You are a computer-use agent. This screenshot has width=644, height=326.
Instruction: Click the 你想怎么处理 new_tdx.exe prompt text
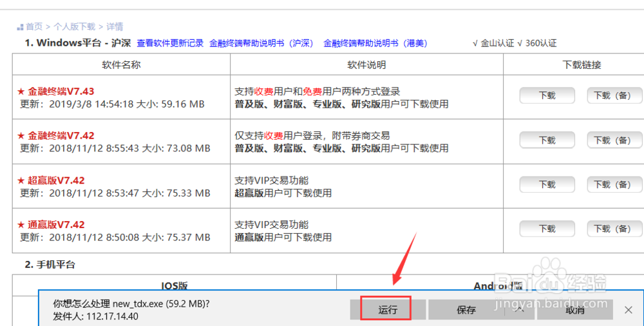coord(131,304)
